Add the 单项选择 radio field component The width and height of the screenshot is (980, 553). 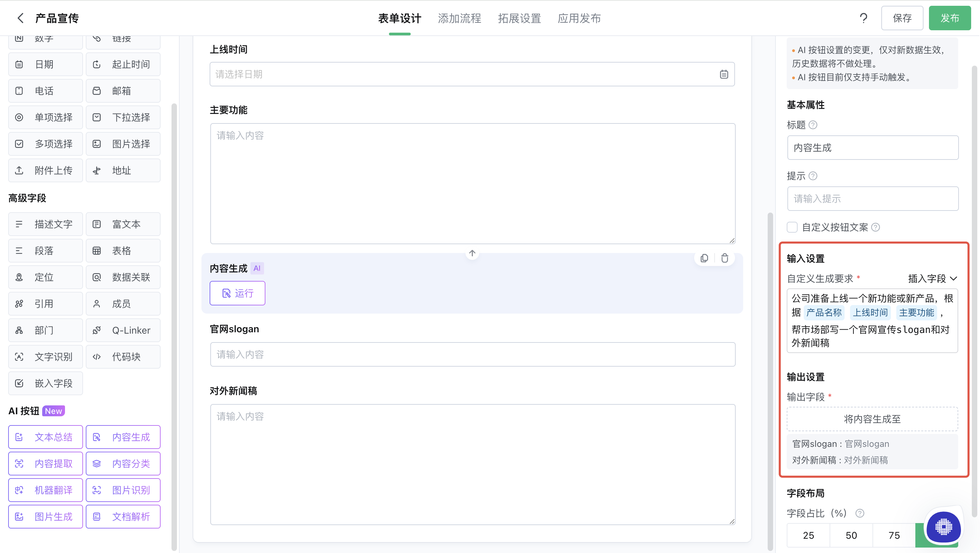pyautogui.click(x=45, y=117)
